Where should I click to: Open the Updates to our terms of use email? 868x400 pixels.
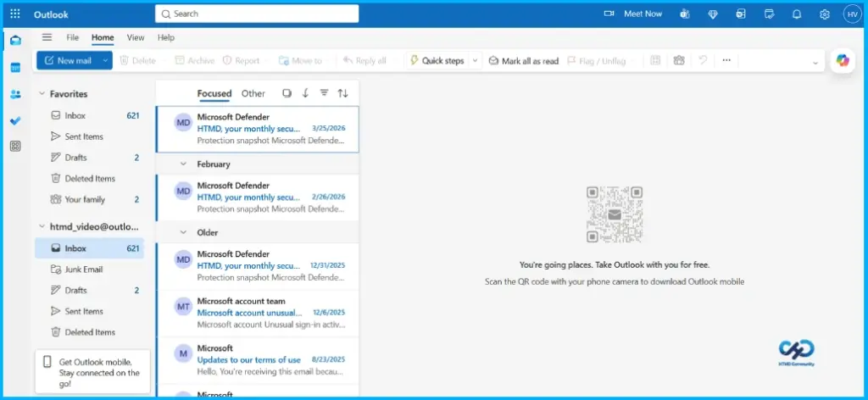click(x=258, y=360)
